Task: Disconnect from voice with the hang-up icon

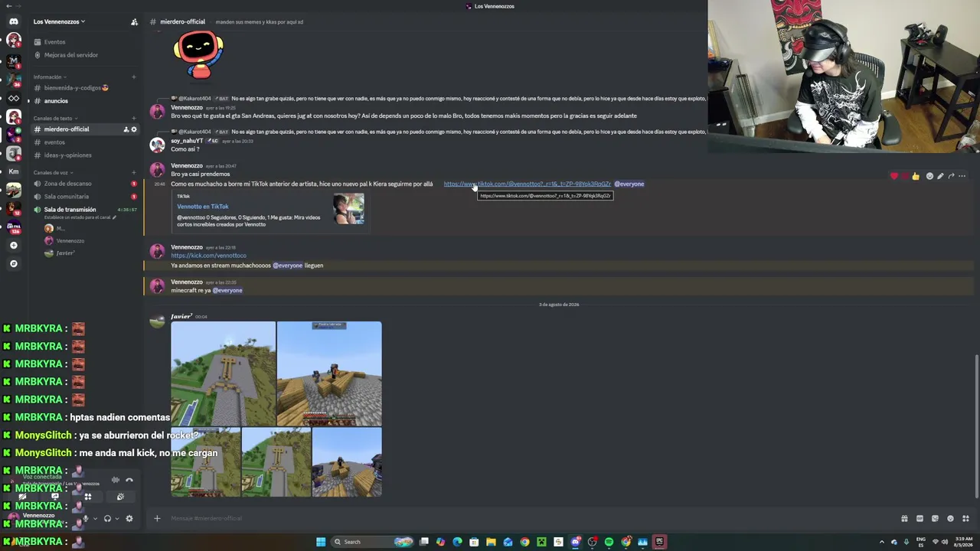Action: [129, 481]
